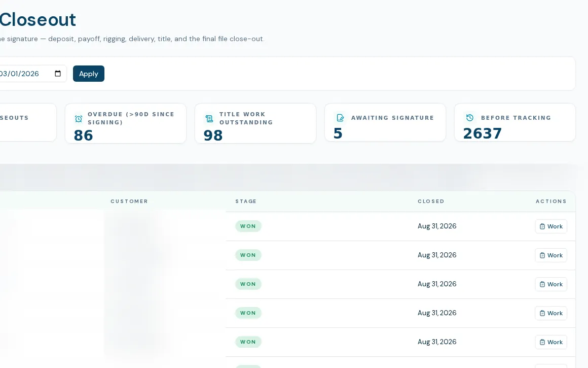Open Work for the fifth table row

click(551, 342)
